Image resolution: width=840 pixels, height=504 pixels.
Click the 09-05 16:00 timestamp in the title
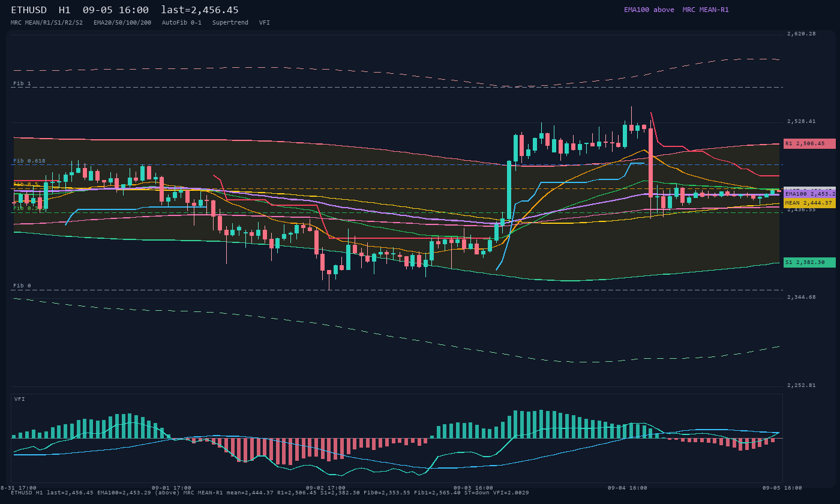[x=116, y=10]
